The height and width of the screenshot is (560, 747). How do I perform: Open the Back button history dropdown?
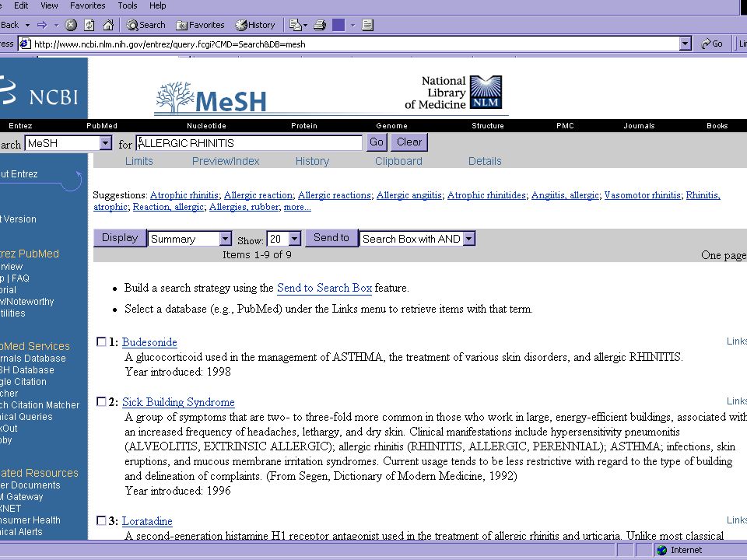(27, 25)
